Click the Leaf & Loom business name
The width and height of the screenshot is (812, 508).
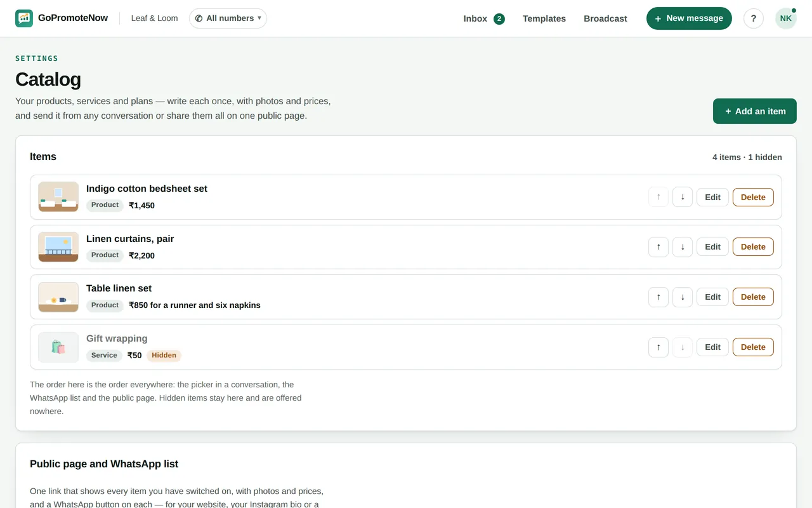point(154,18)
